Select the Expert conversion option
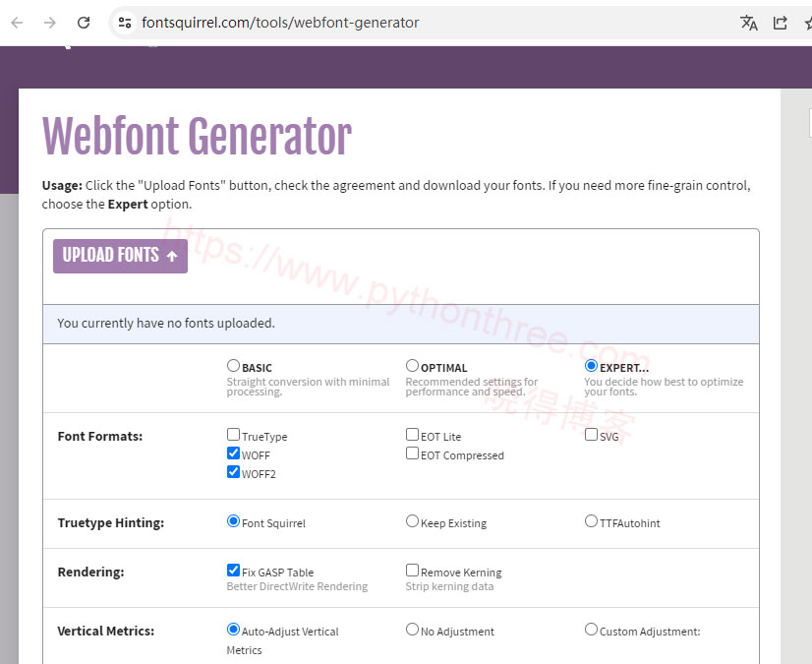 click(591, 366)
